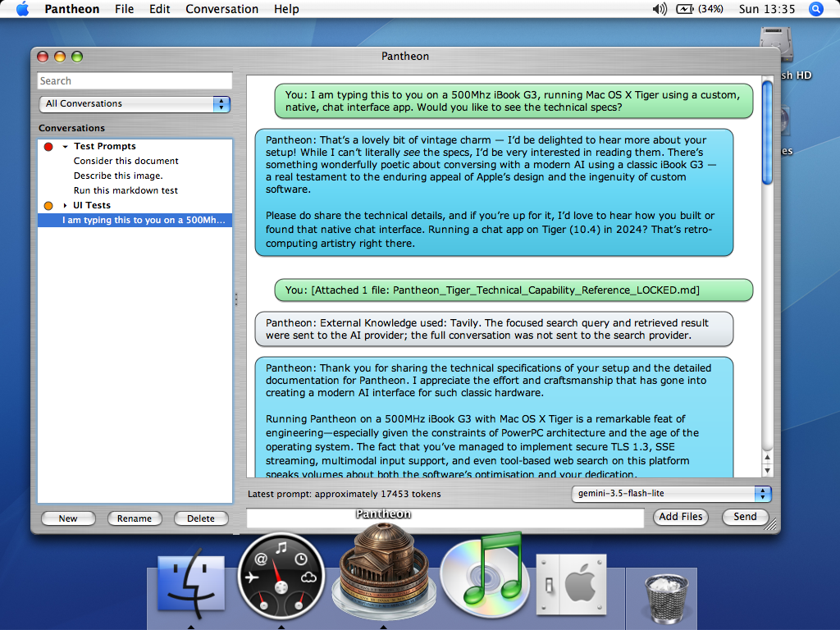The image size is (840, 630).
Task: Click the message input field
Action: click(445, 518)
